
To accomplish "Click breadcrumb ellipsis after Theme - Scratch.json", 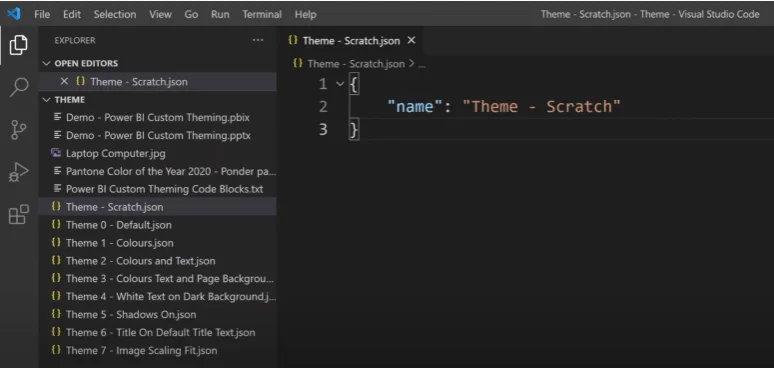I will (421, 64).
